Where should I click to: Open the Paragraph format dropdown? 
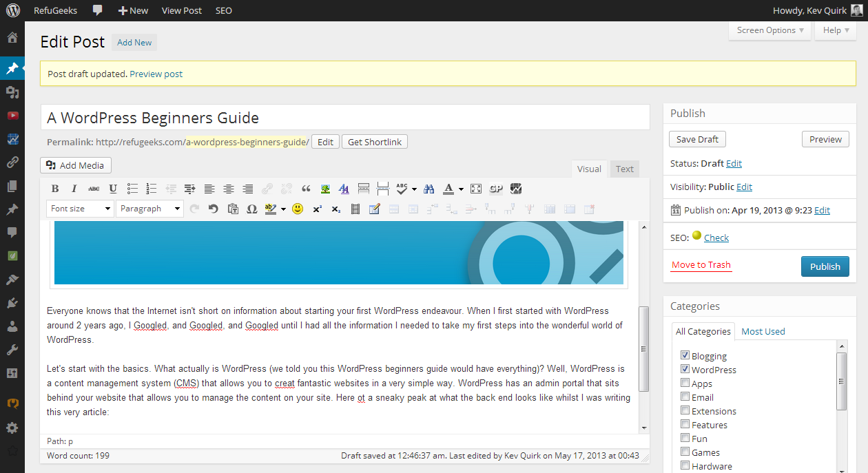coord(149,208)
